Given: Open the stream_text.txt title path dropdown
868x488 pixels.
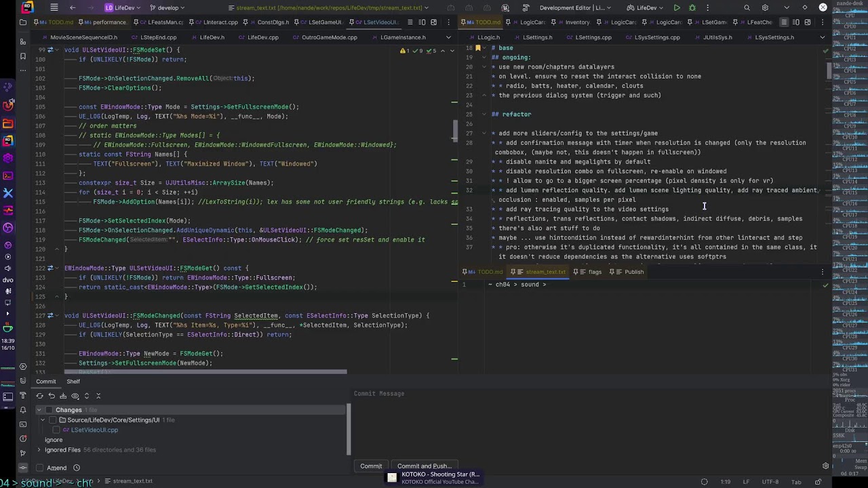Looking at the screenshot, I should 330,8.
